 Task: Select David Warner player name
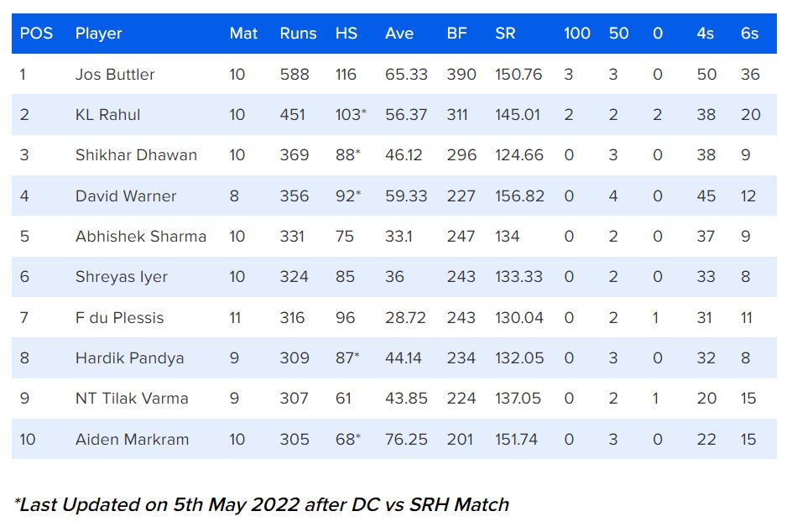point(126,196)
